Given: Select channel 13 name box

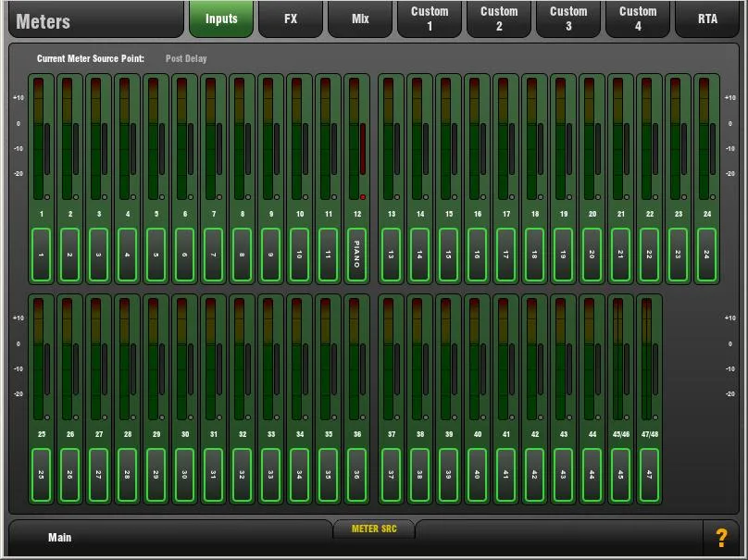Looking at the screenshot, I should click(x=392, y=255).
